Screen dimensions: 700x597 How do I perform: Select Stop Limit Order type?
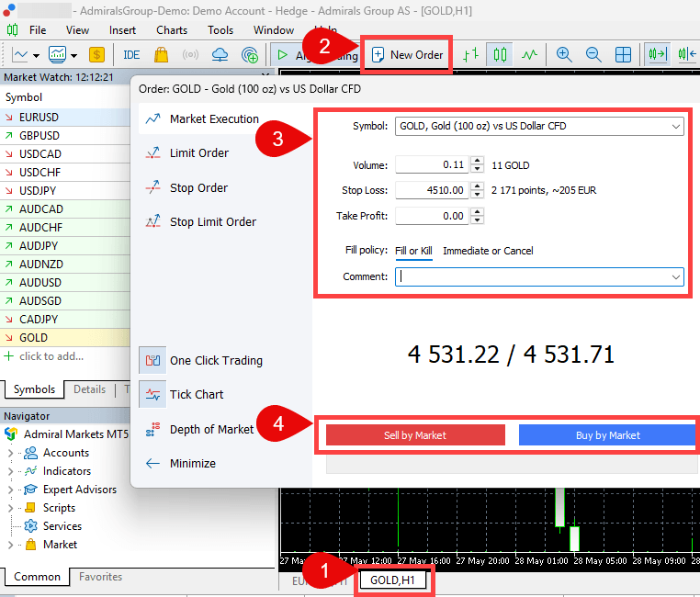point(213,221)
